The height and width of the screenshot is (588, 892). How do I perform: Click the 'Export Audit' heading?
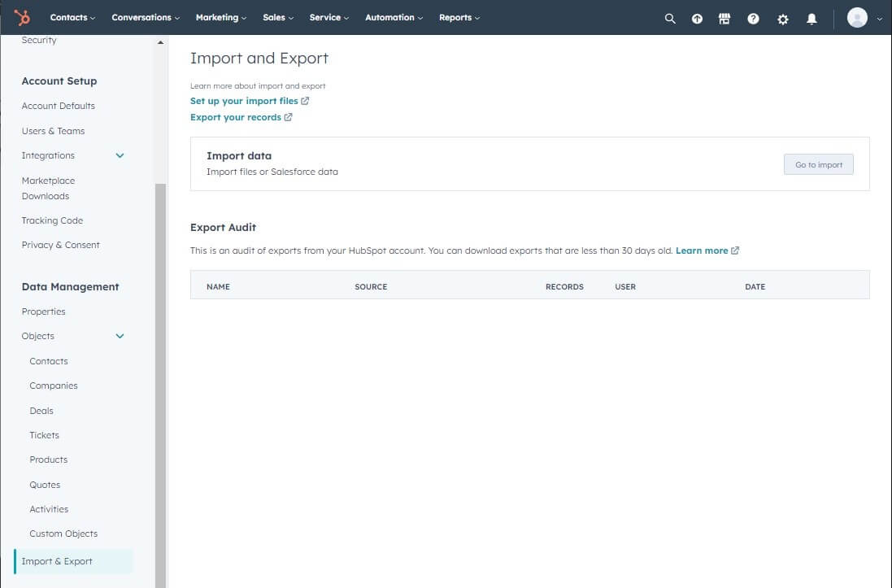tap(223, 227)
